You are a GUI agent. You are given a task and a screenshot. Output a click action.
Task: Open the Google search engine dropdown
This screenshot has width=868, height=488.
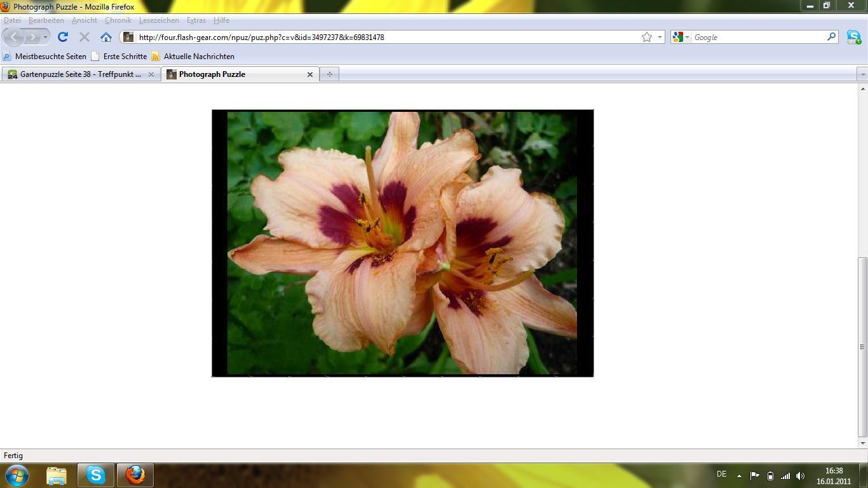click(681, 37)
